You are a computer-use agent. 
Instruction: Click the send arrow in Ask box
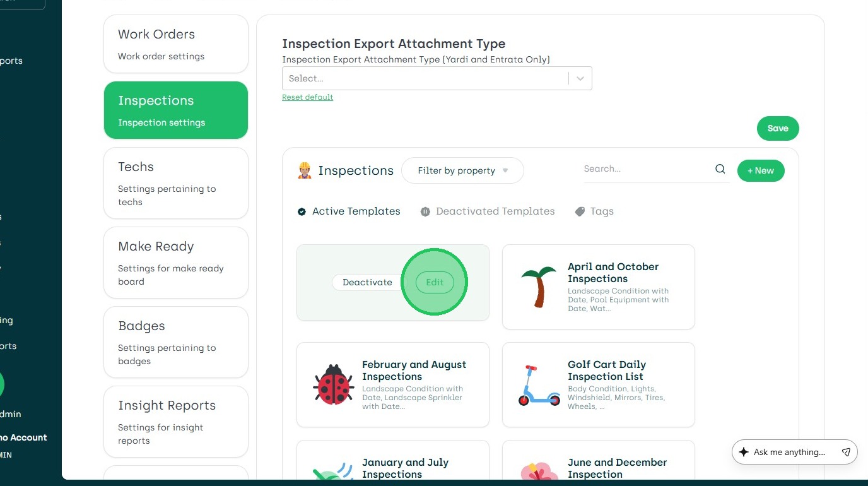[846, 452]
